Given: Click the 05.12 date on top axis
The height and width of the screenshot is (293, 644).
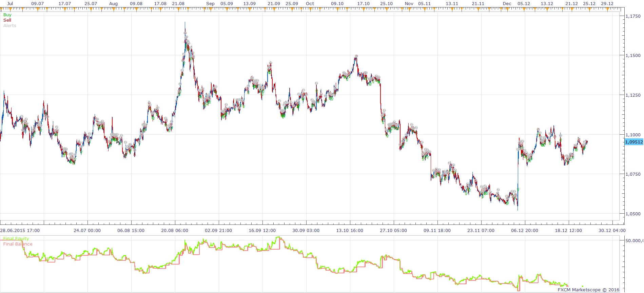Looking at the screenshot, I should point(524,4).
